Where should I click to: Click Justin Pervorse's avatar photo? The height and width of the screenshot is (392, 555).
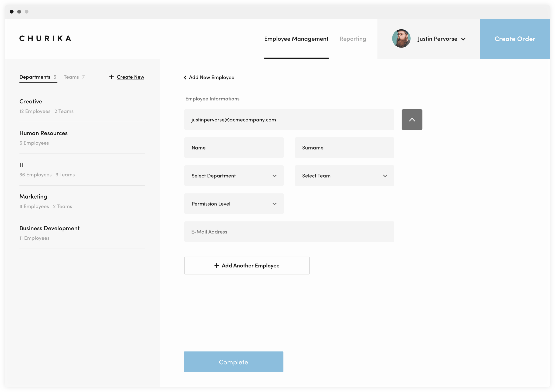(x=401, y=39)
